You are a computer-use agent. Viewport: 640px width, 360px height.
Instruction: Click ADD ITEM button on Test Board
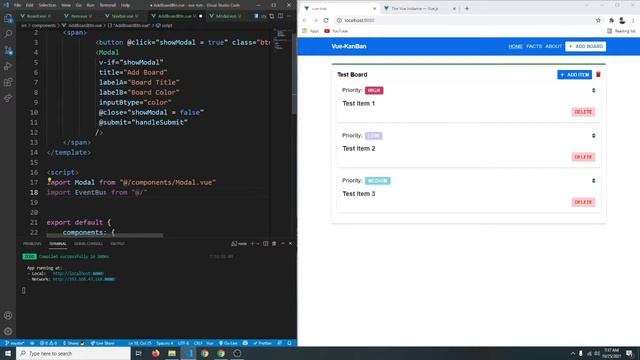pyautogui.click(x=574, y=75)
